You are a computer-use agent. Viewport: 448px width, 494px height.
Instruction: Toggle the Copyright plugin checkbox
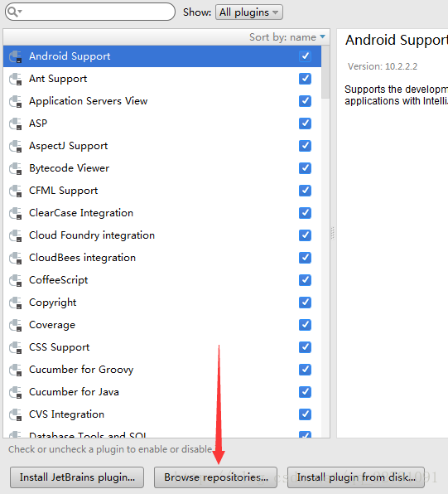(305, 303)
